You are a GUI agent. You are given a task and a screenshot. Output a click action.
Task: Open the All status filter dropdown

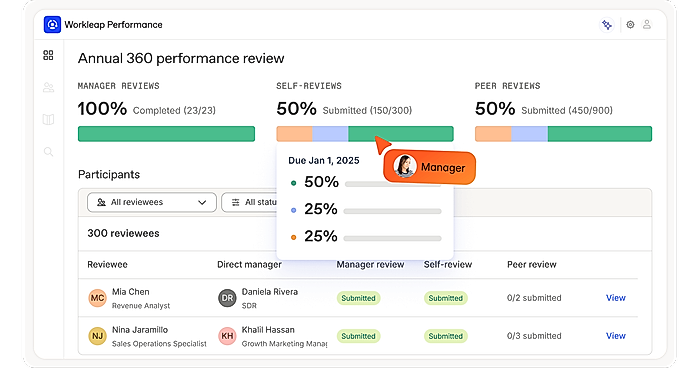click(x=249, y=202)
